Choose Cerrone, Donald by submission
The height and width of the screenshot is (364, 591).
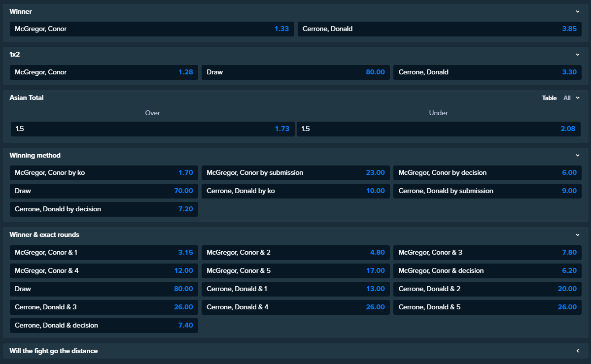click(487, 191)
